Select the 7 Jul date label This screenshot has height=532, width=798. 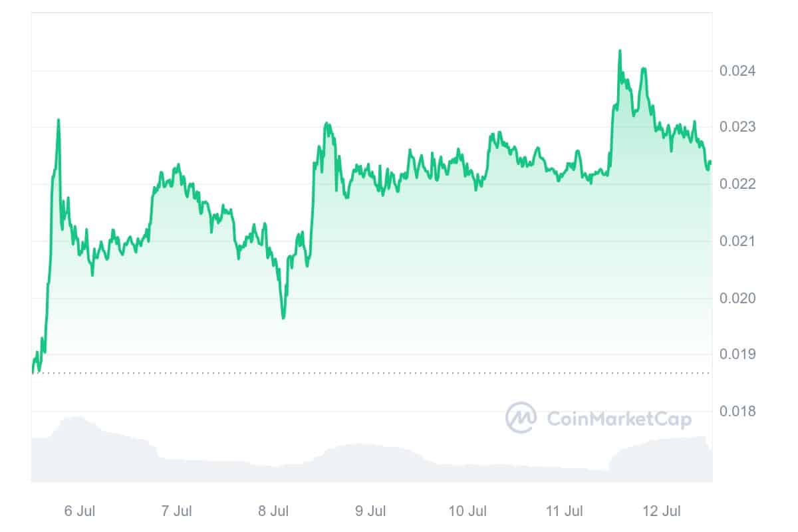coord(177,511)
